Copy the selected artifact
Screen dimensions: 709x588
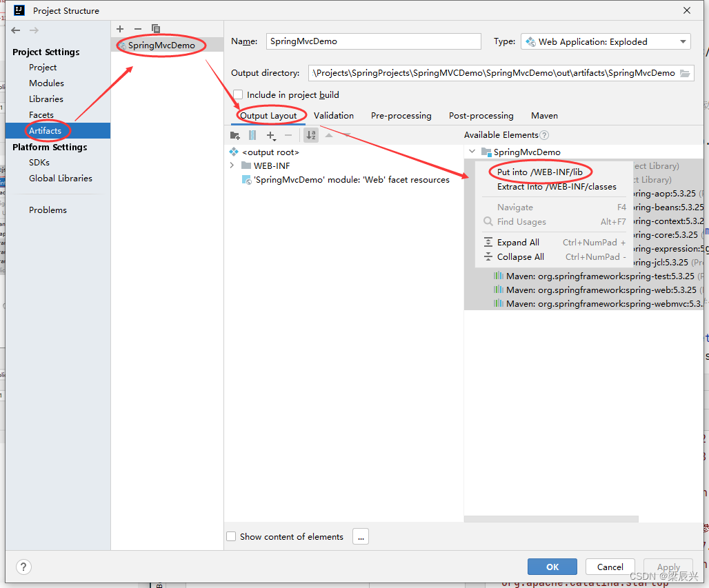coord(156,29)
